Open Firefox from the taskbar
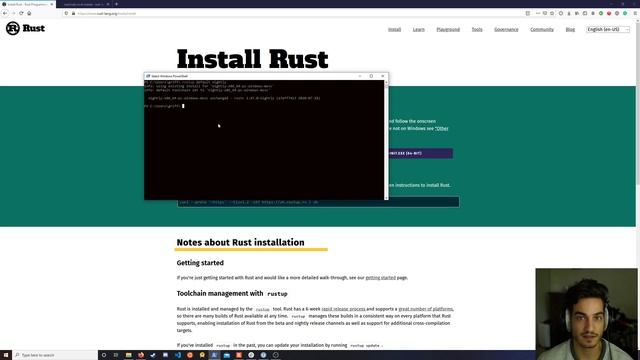 [141, 355]
